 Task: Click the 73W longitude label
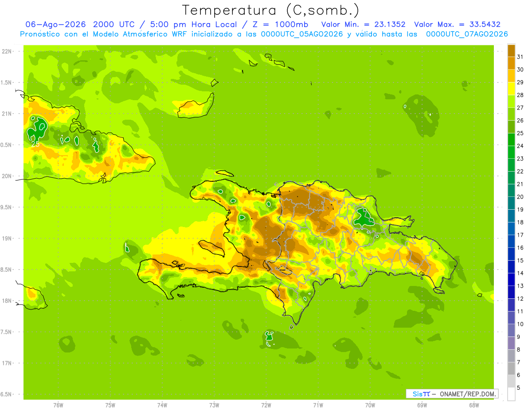pos(214,405)
